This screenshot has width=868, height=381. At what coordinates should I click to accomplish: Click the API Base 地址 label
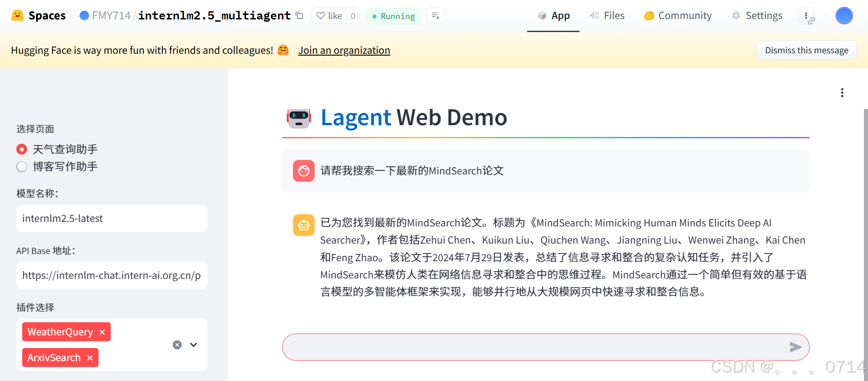point(46,251)
